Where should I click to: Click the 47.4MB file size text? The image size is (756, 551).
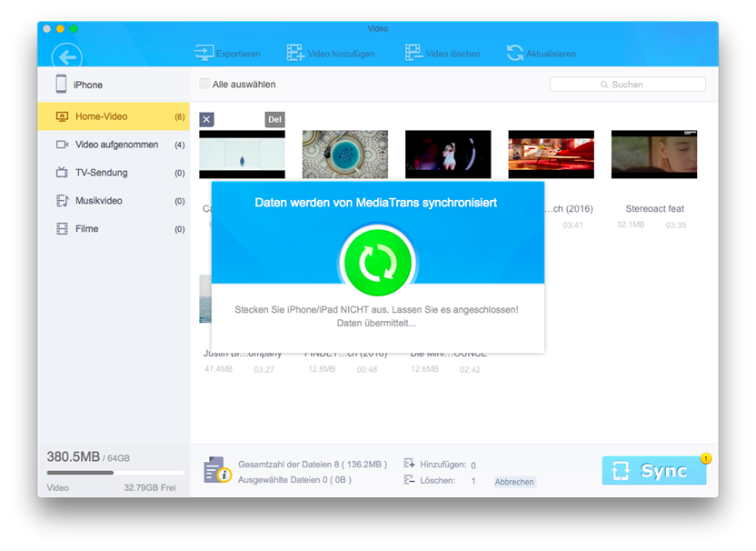218,368
